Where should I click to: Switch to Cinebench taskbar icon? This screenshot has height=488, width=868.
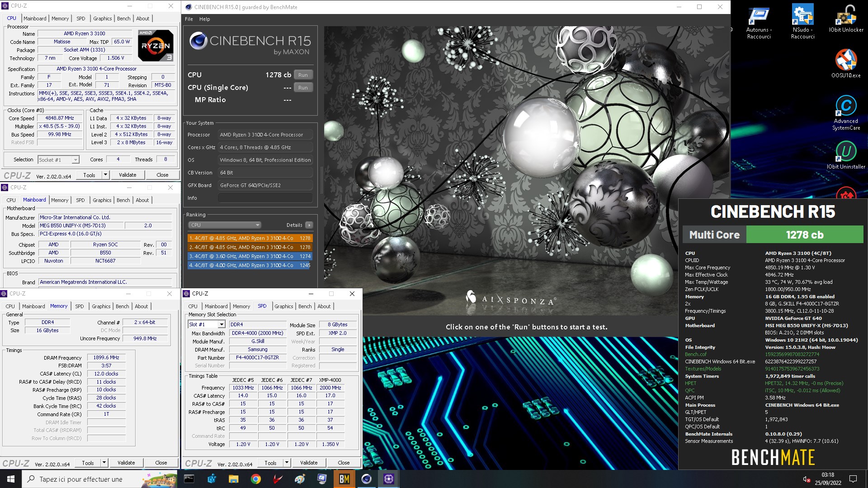367,479
